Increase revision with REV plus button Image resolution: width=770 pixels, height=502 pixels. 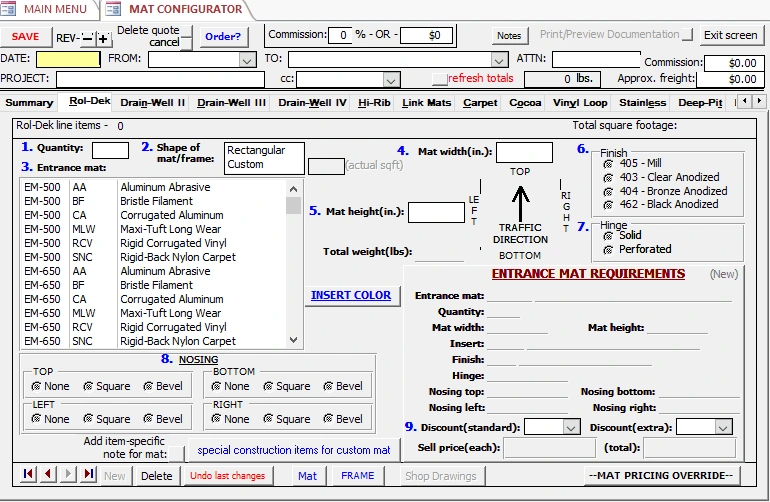coord(103,38)
